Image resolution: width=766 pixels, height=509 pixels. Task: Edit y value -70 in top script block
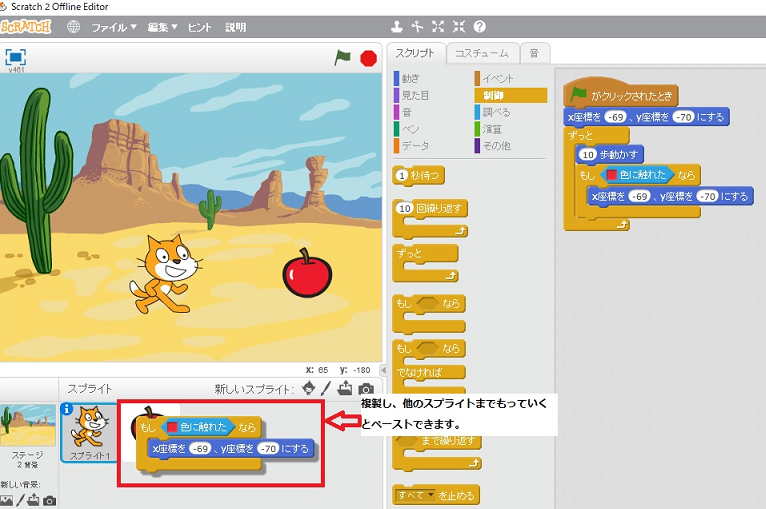coord(683,117)
